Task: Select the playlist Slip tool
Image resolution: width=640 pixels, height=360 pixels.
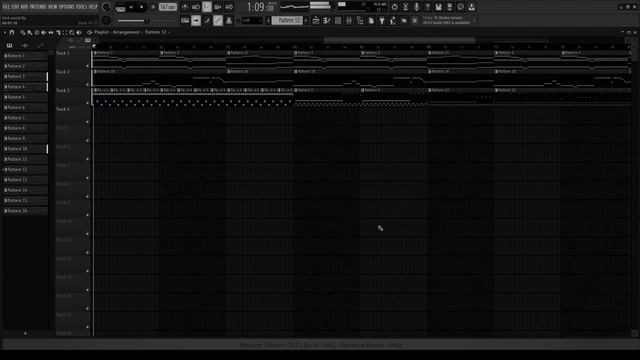Action: (x=51, y=32)
